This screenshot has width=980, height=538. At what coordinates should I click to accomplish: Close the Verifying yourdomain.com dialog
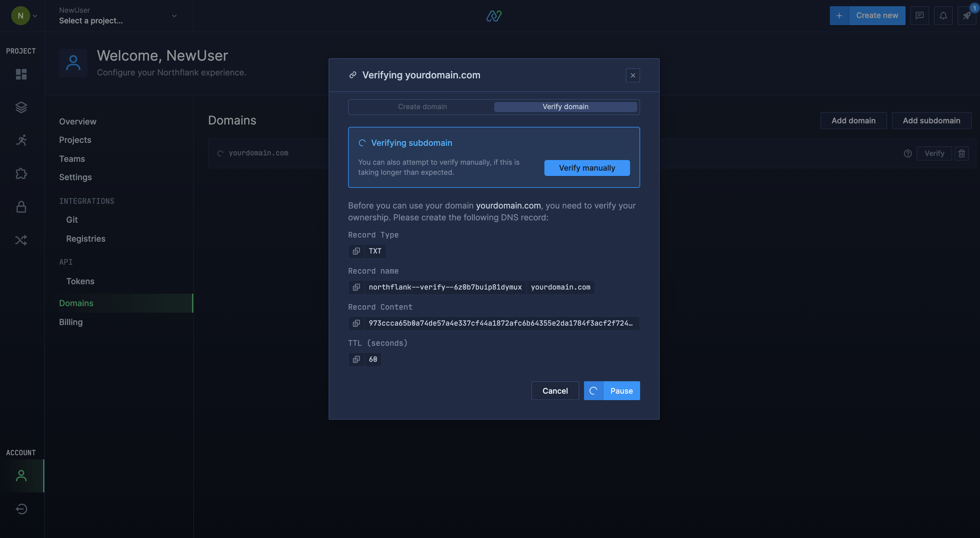pyautogui.click(x=633, y=75)
